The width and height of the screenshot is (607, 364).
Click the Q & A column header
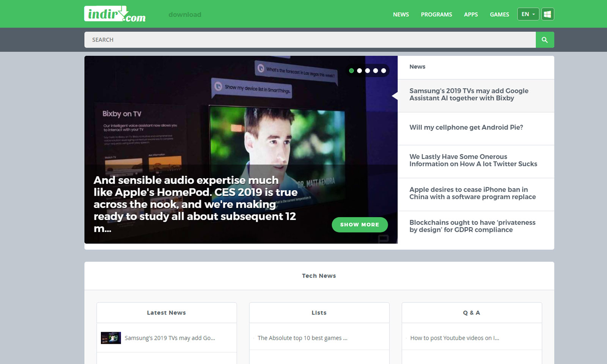tap(472, 313)
